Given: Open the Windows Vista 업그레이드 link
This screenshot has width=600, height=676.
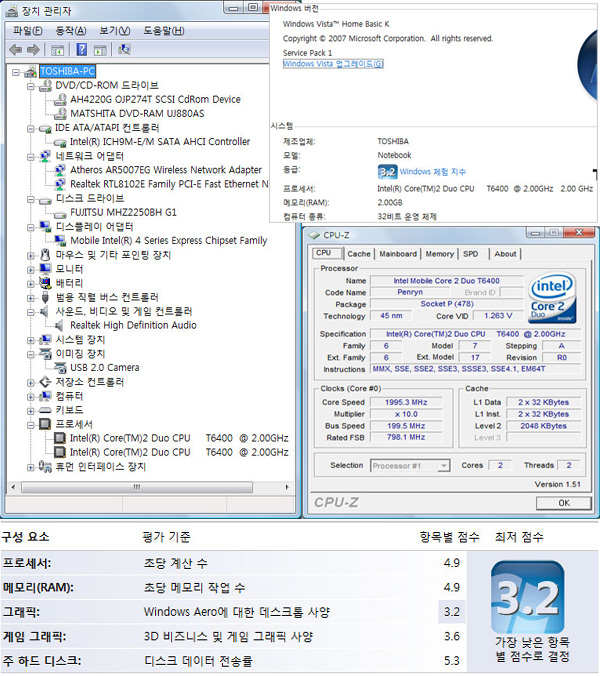Looking at the screenshot, I should 333,64.
